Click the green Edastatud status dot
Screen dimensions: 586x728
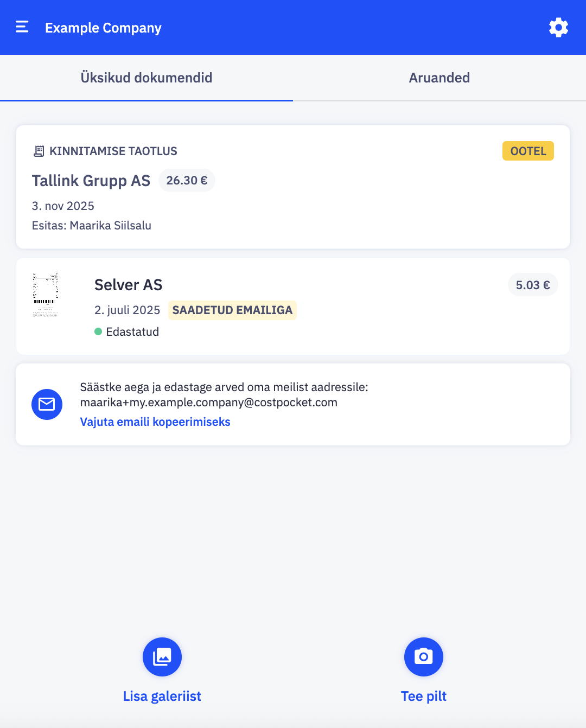98,331
